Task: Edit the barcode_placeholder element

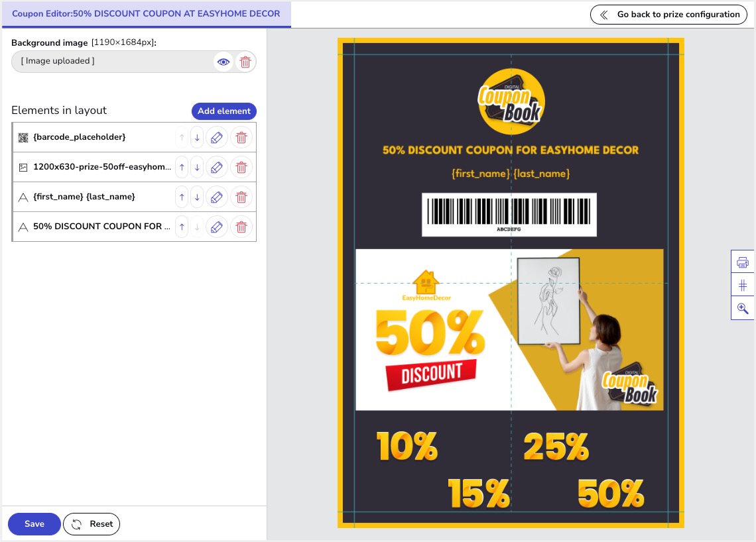Action: [216, 138]
